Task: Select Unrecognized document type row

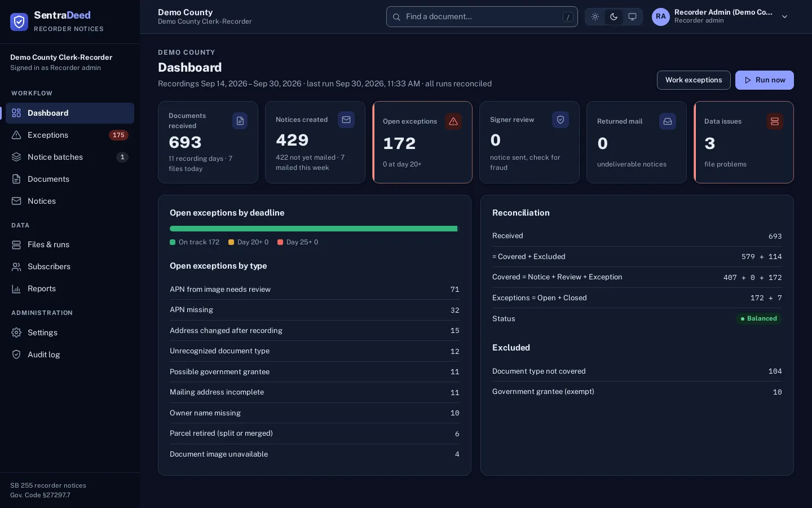Action: click(x=315, y=351)
